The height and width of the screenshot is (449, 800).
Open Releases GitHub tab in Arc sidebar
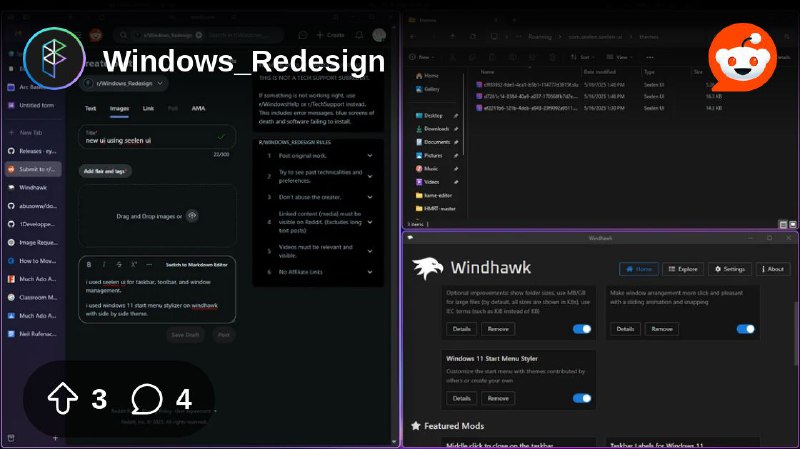click(x=33, y=151)
